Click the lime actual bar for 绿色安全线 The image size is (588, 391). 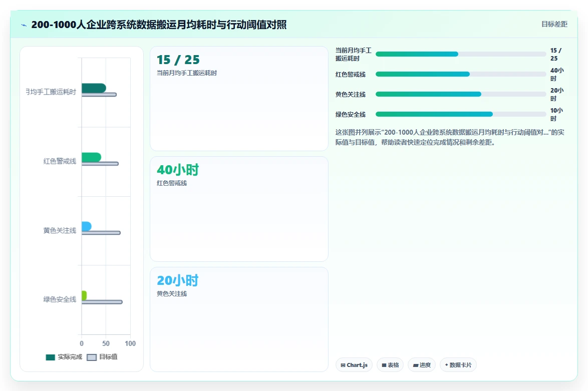pyautogui.click(x=84, y=295)
